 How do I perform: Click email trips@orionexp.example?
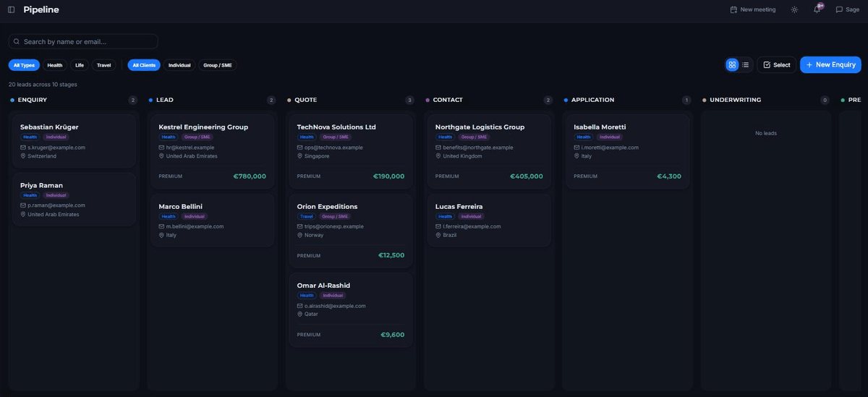[334, 226]
